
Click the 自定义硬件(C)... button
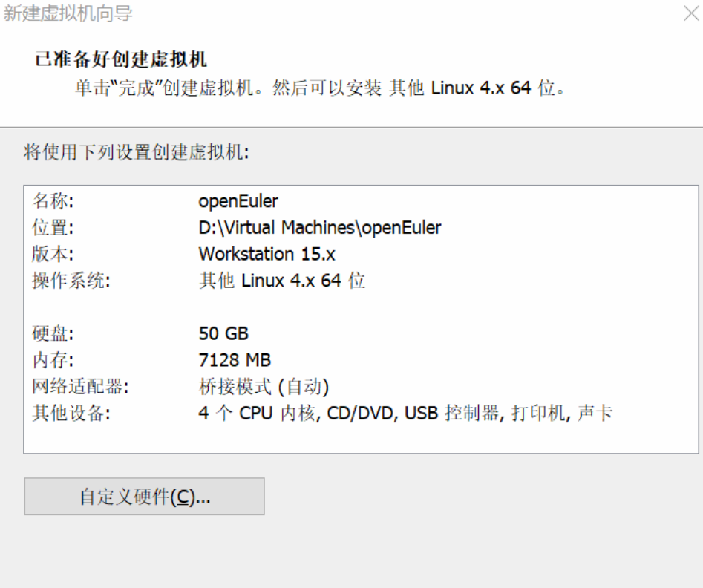[145, 497]
